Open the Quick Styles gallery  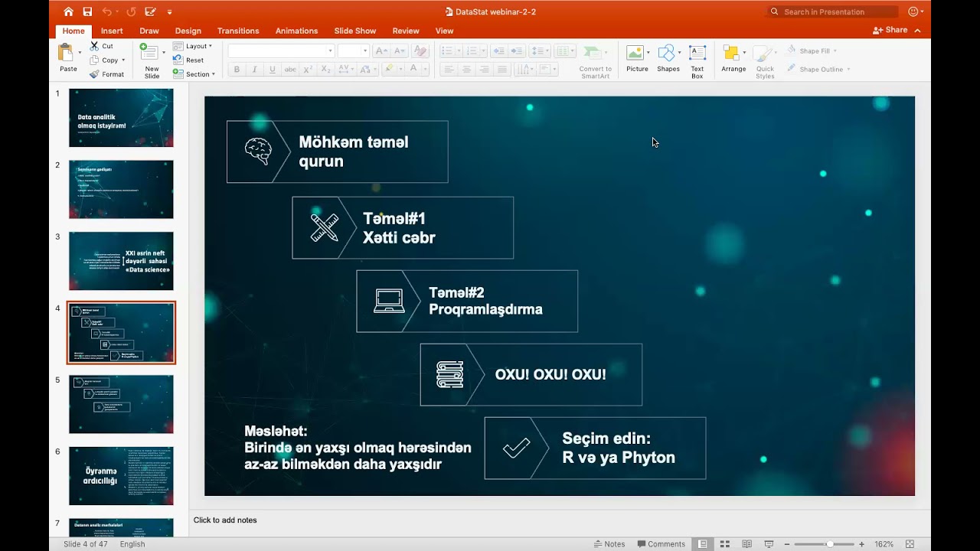coord(765,61)
